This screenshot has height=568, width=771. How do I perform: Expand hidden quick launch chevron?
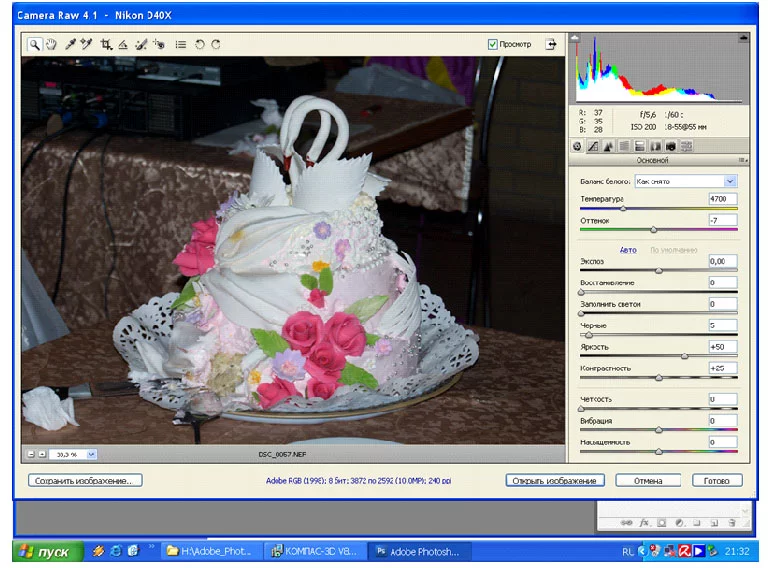[152, 546]
